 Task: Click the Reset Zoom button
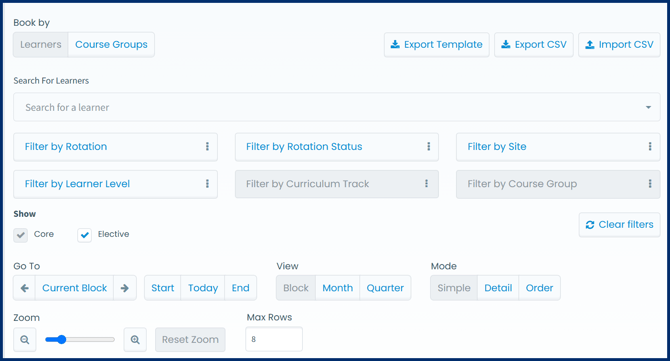190,340
